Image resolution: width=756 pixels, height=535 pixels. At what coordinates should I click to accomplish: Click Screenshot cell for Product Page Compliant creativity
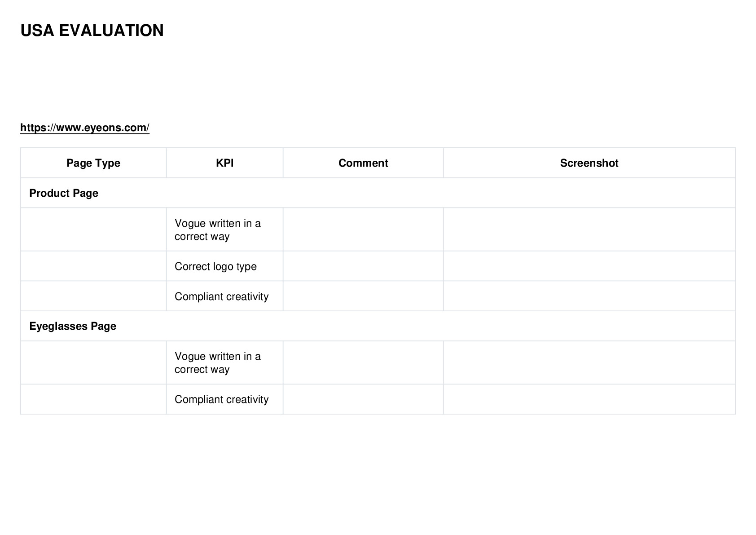(x=589, y=296)
